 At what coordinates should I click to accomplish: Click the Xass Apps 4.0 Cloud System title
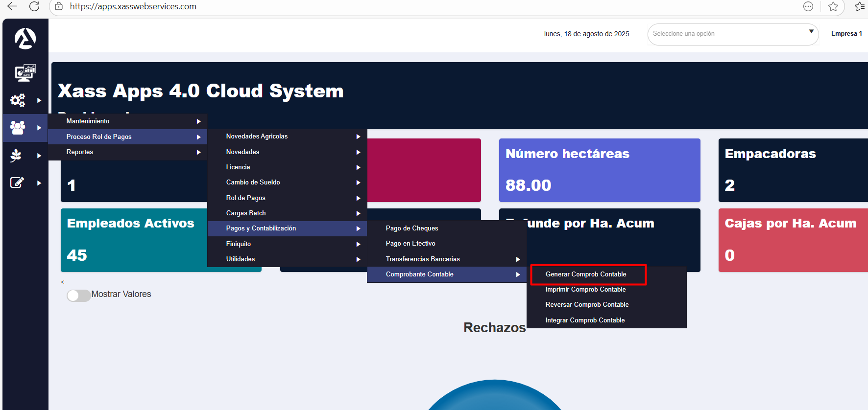[201, 91]
